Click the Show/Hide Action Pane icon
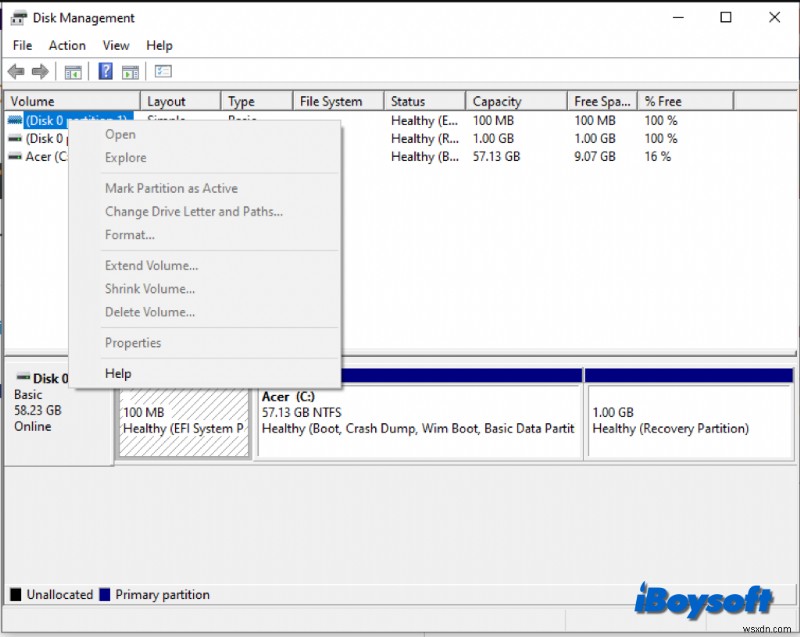The height and width of the screenshot is (637, 800). [x=130, y=72]
